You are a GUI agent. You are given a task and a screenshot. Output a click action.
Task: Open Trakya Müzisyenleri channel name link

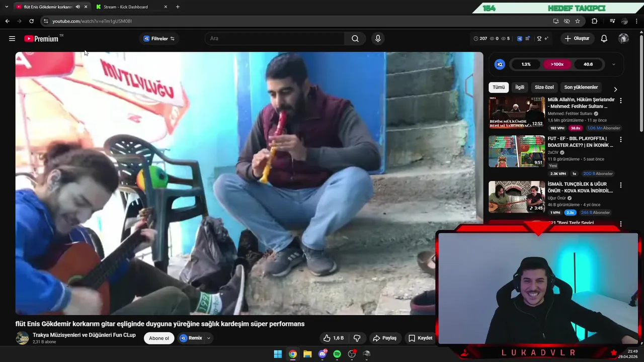click(x=84, y=335)
